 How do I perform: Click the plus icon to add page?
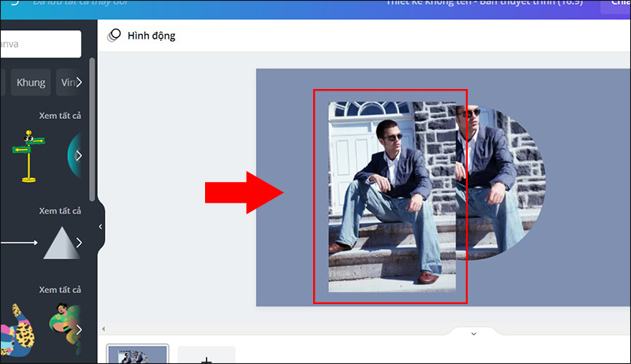coord(206,358)
